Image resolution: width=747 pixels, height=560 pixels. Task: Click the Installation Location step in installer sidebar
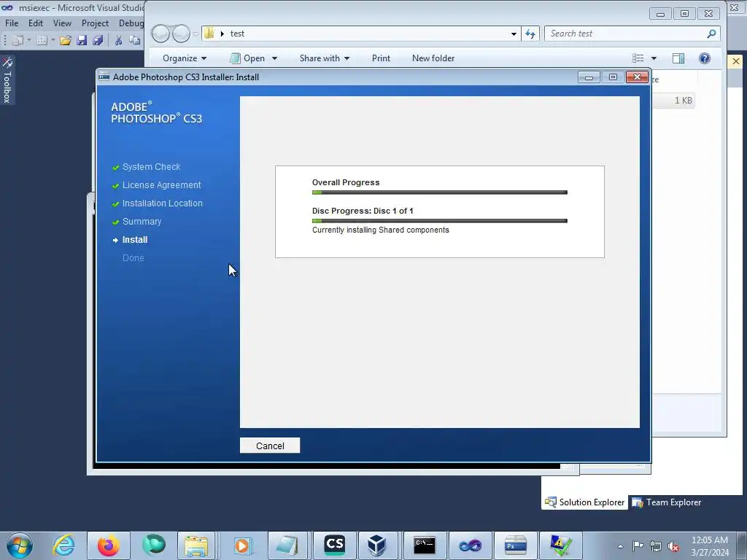pyautogui.click(x=162, y=203)
